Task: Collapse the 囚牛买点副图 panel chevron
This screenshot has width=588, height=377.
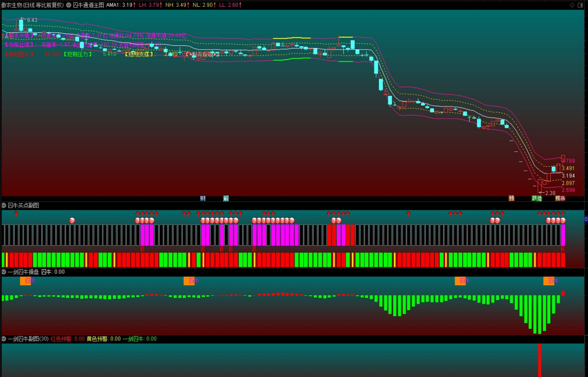Action: pos(4,205)
